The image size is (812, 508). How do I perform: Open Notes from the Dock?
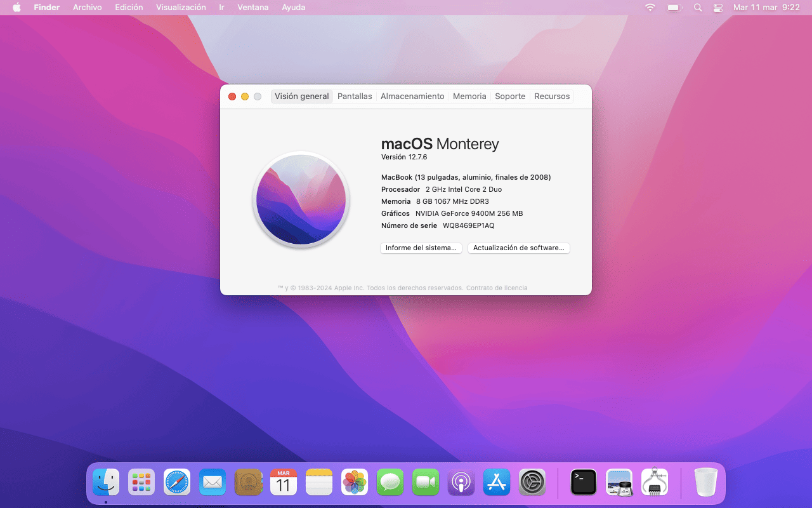tap(319, 483)
